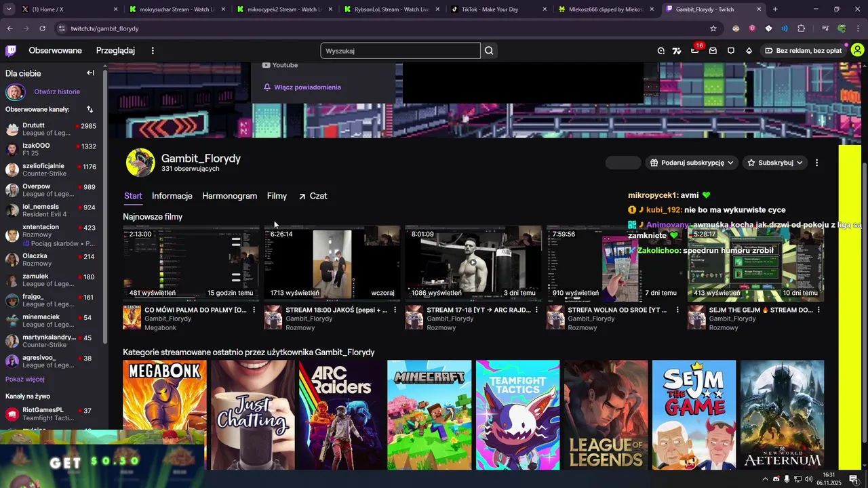868x488 pixels.
Task: Open CO MÓWI PALMA video thumbnail
Action: click(191, 263)
